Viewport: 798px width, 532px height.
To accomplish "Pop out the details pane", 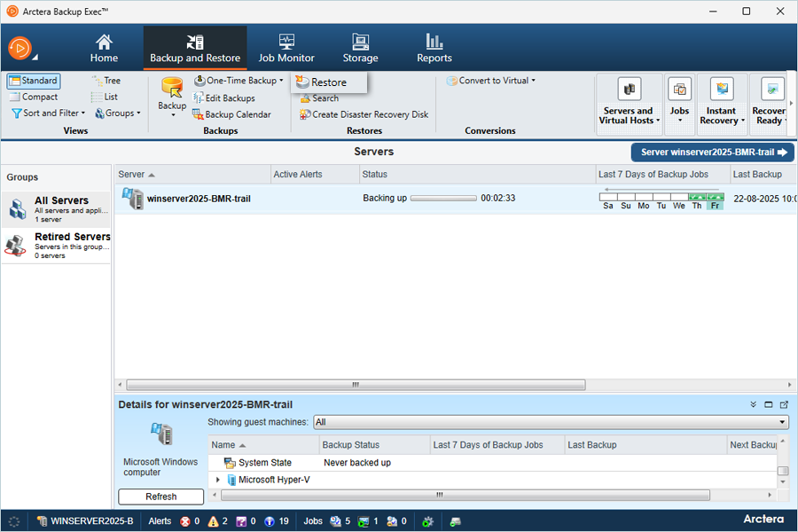I will click(x=785, y=404).
